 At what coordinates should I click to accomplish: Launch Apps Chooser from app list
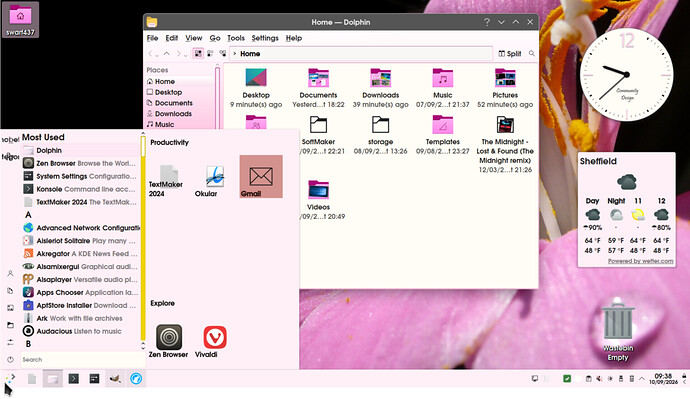coord(81,293)
